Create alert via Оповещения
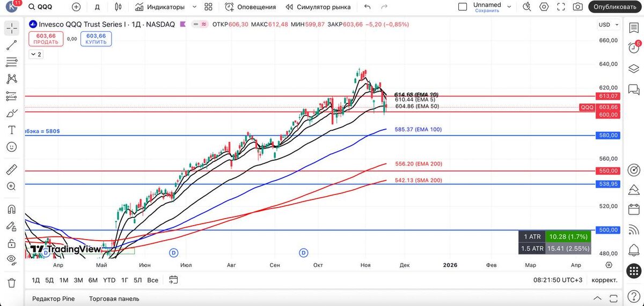The height and width of the screenshot is (306, 644). coord(251,7)
